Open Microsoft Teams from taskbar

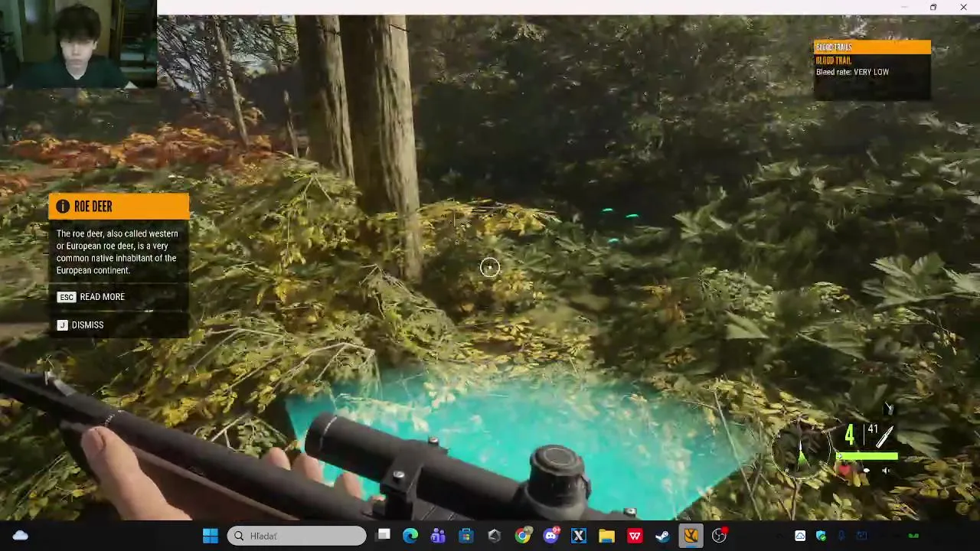tap(438, 536)
